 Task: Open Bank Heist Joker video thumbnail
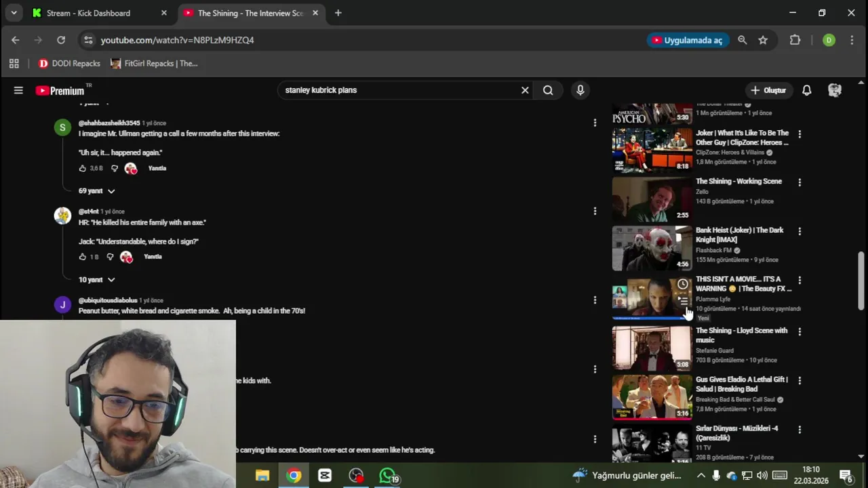(652, 248)
